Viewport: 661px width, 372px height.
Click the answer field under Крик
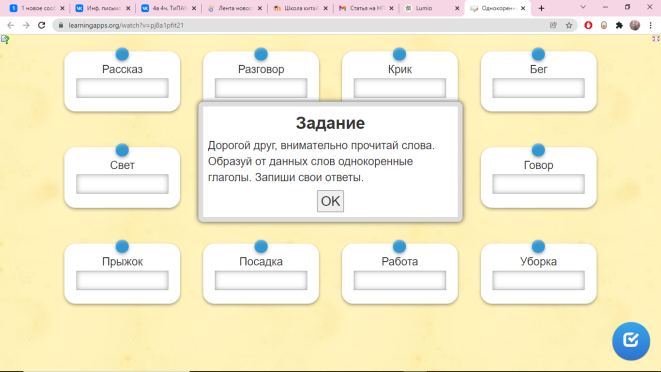pyautogui.click(x=400, y=88)
